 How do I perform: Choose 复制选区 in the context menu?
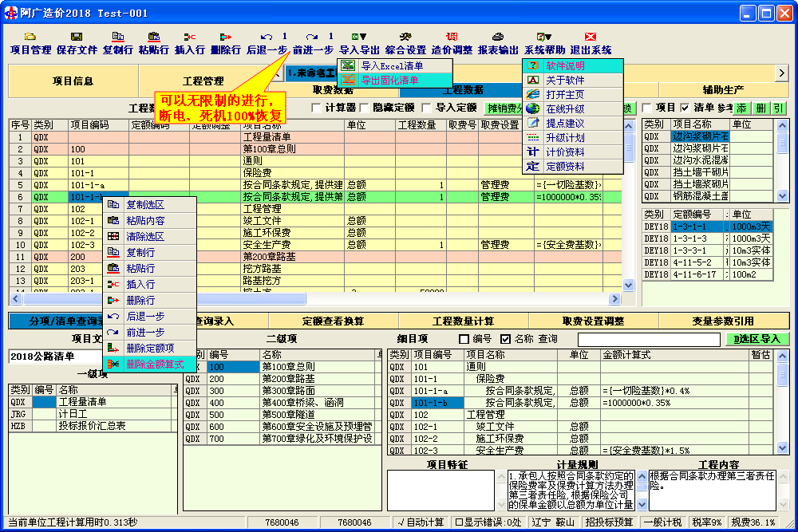click(x=150, y=204)
